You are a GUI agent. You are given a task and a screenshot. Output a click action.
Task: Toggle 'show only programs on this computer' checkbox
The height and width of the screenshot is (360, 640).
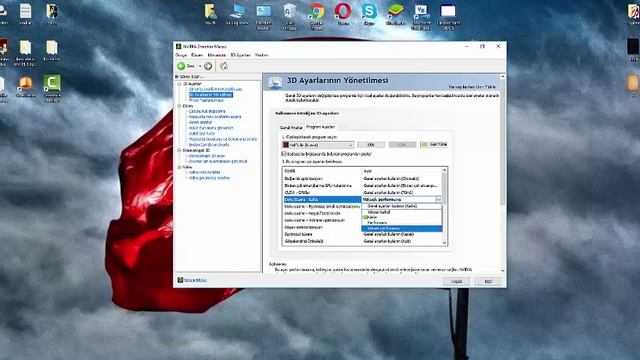[284, 154]
